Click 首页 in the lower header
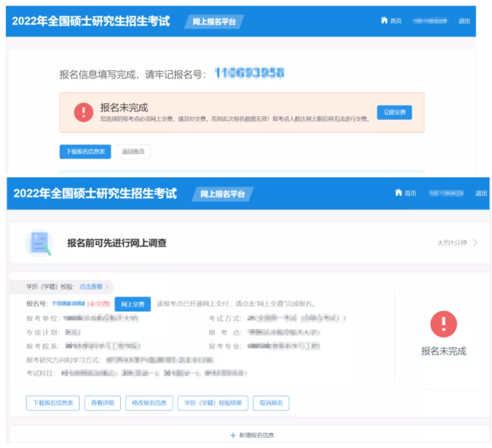 [x=410, y=193]
